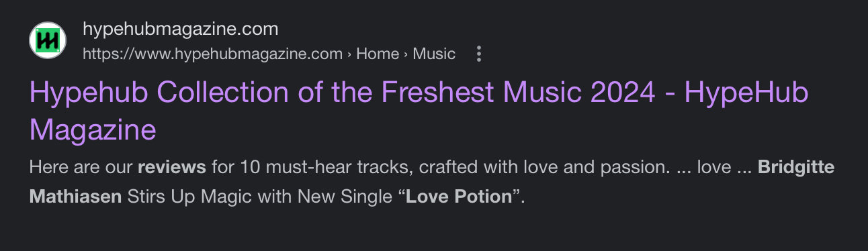This screenshot has width=868, height=251.
Task: Click the https://www.hypehubmagazine.com URL text
Action: (212, 54)
